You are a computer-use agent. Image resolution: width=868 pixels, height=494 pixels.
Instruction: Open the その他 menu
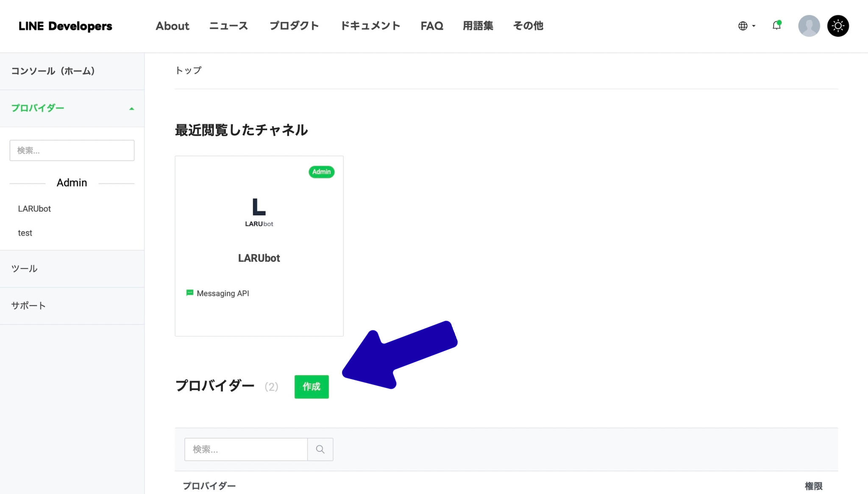pos(528,26)
